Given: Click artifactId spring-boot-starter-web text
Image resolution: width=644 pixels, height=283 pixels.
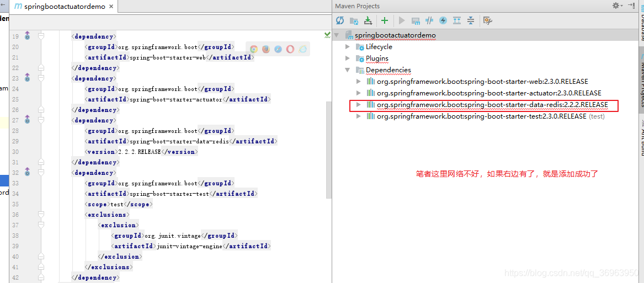Looking at the screenshot, I should coord(168,57).
